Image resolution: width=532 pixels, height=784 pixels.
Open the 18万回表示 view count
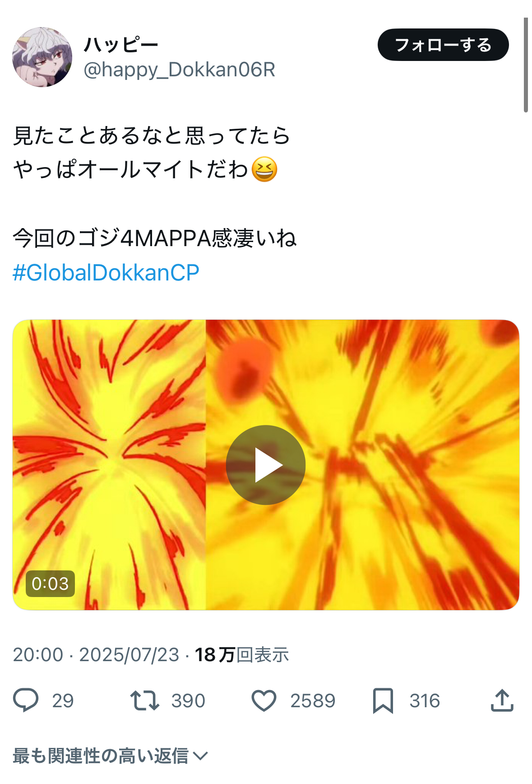(x=242, y=655)
